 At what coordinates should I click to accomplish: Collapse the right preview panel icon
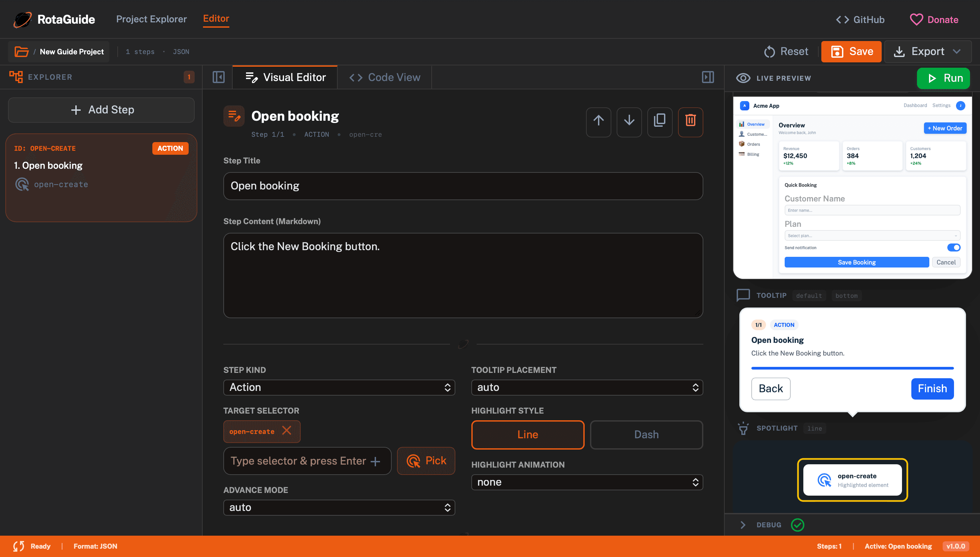[x=707, y=77]
